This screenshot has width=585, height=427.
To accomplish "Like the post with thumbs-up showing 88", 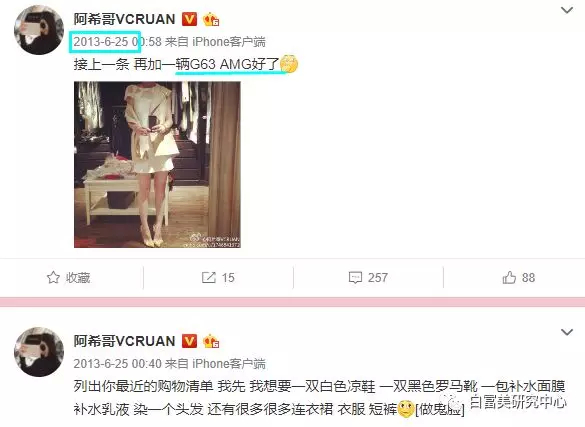I will coord(519,277).
